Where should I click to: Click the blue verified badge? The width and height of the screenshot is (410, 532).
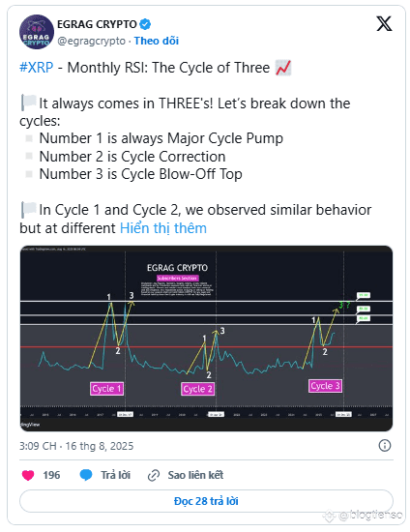(145, 24)
